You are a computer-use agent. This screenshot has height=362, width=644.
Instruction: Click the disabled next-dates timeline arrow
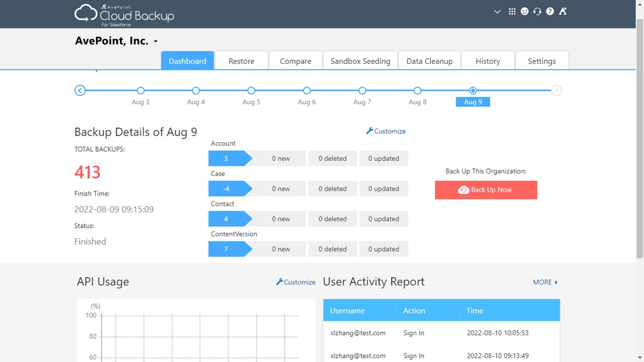click(x=556, y=90)
